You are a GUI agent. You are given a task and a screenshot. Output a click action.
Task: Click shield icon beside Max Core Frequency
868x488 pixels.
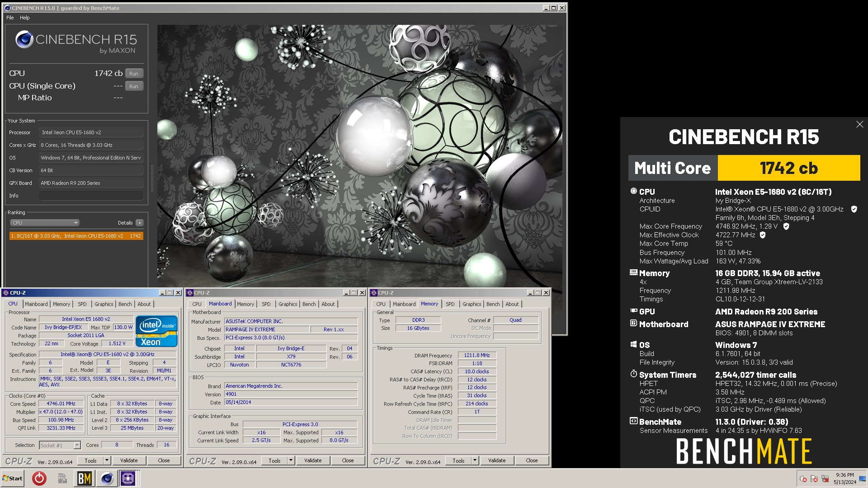coord(786,226)
